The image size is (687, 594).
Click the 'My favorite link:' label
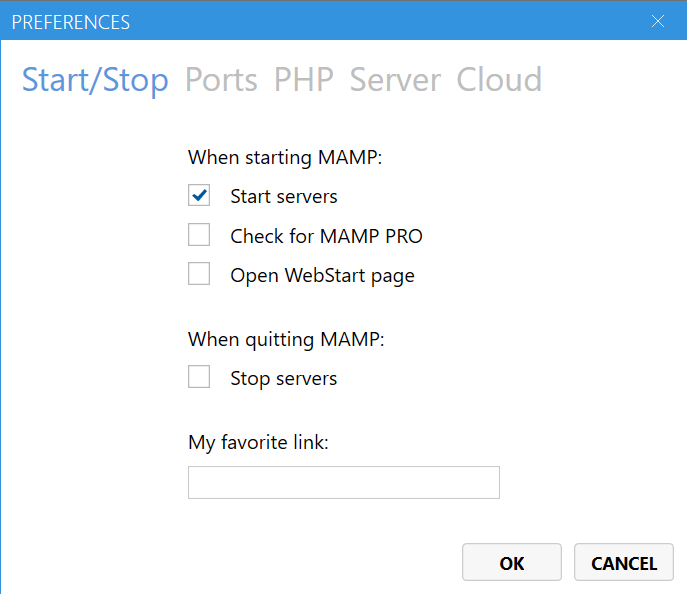[x=258, y=442]
